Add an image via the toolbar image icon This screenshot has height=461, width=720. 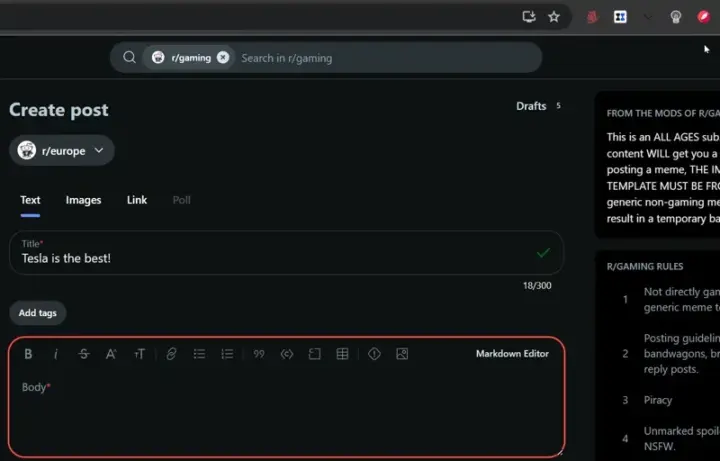click(x=402, y=354)
